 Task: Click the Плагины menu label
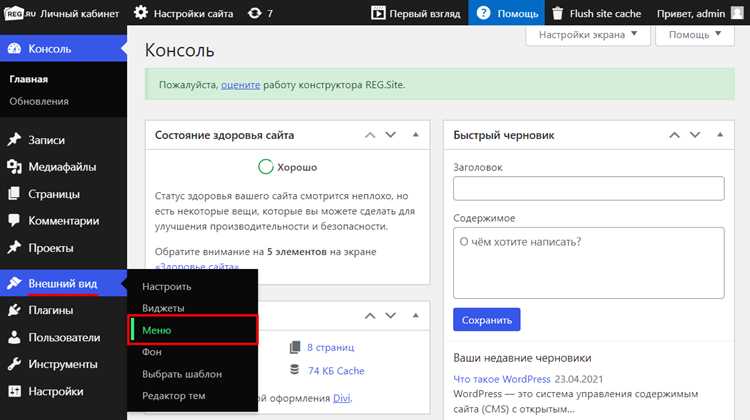(x=50, y=310)
